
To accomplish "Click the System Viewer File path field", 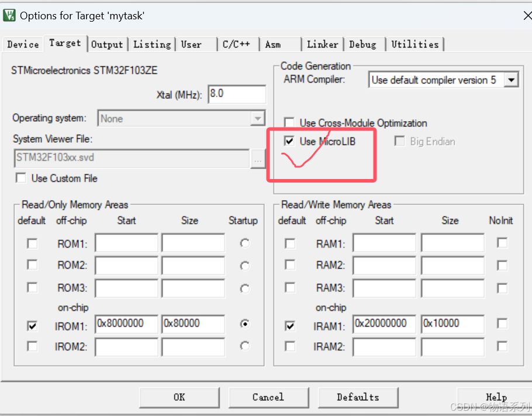I will [132, 158].
